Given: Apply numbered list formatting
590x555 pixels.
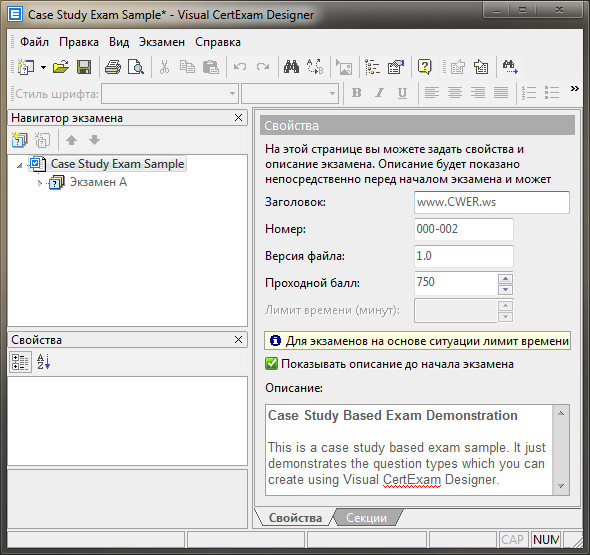Looking at the screenshot, I should pos(529,93).
